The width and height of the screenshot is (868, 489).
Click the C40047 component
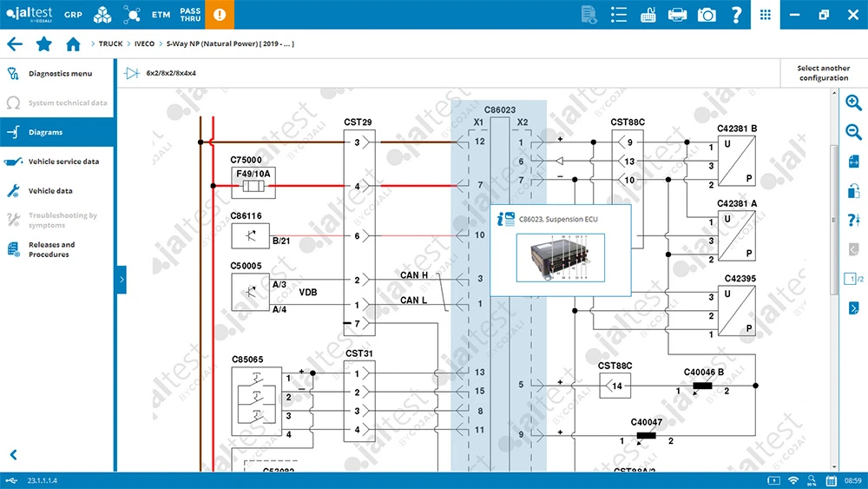(x=646, y=436)
